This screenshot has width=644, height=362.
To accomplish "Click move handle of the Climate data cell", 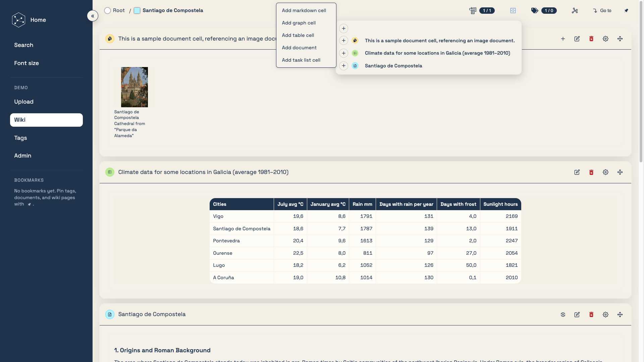I will pos(620,172).
